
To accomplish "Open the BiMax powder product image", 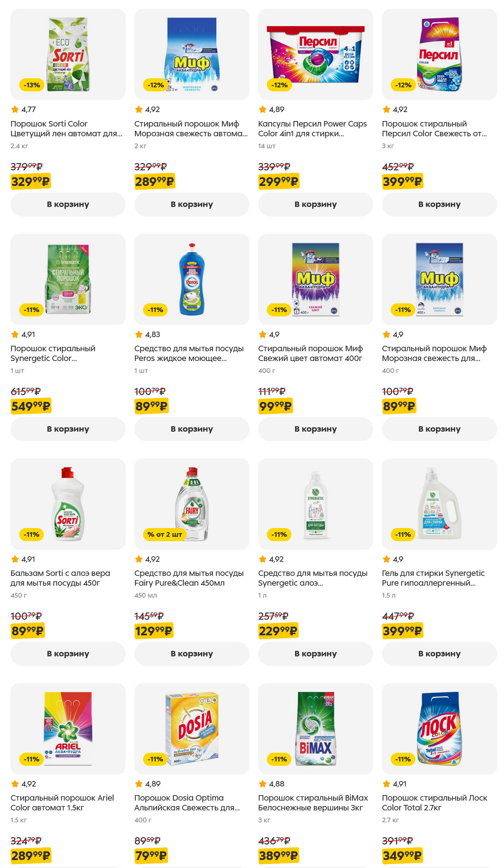I will pyautogui.click(x=315, y=728).
